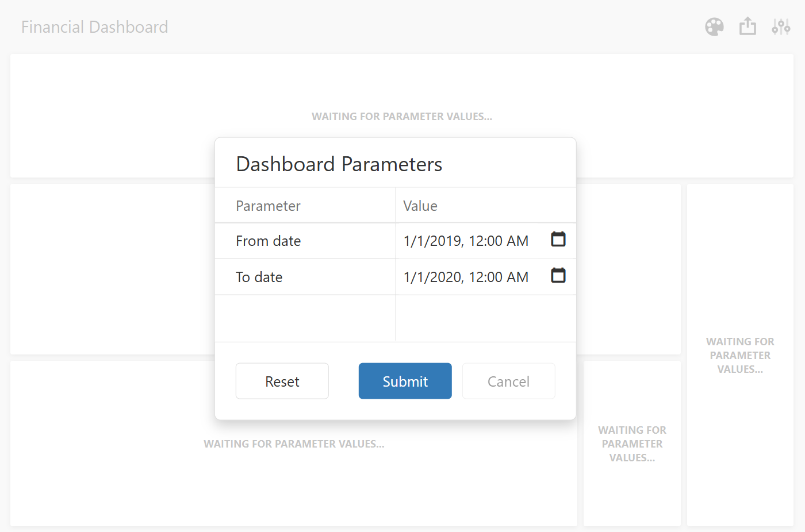Image resolution: width=805 pixels, height=532 pixels.
Task: Select the To date value field
Action: click(466, 276)
